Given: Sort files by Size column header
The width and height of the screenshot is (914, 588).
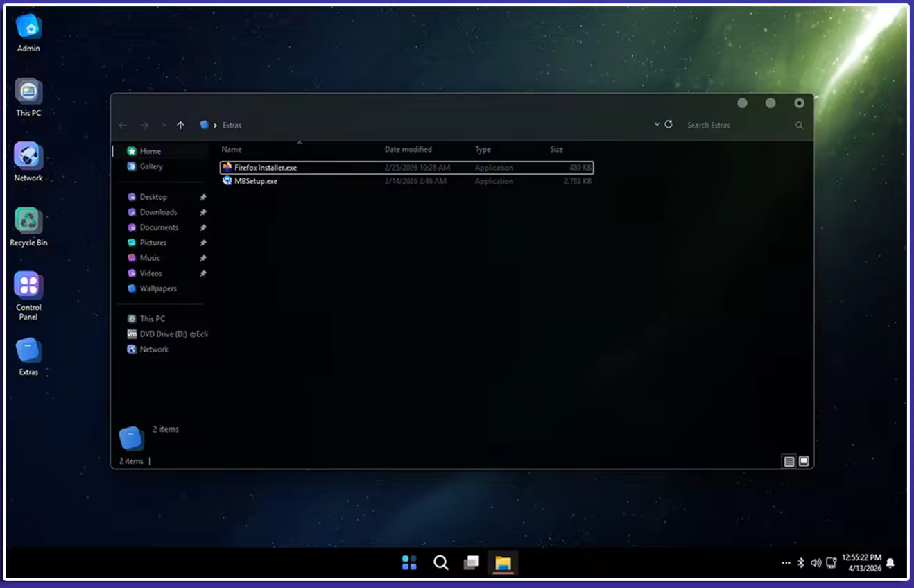Looking at the screenshot, I should pyautogui.click(x=556, y=149).
